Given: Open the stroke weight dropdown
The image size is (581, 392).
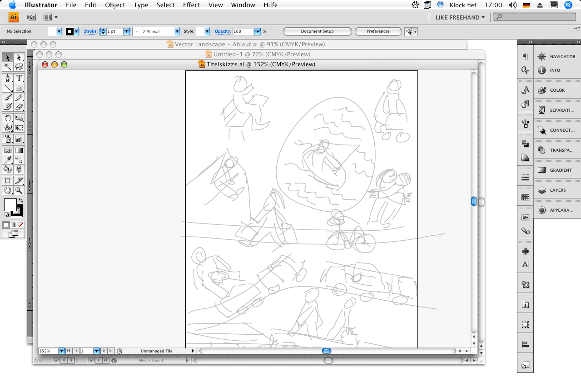Looking at the screenshot, I should [127, 32].
